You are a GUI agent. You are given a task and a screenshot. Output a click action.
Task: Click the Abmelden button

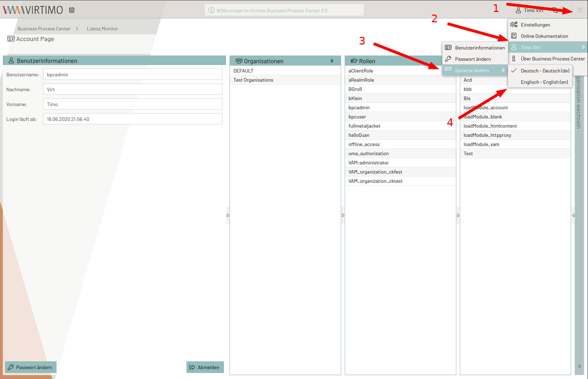pos(205,367)
